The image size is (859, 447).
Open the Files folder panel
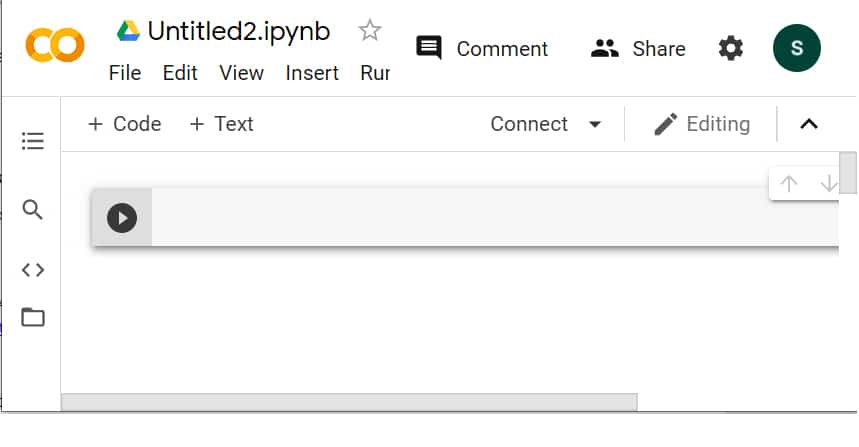(x=33, y=318)
